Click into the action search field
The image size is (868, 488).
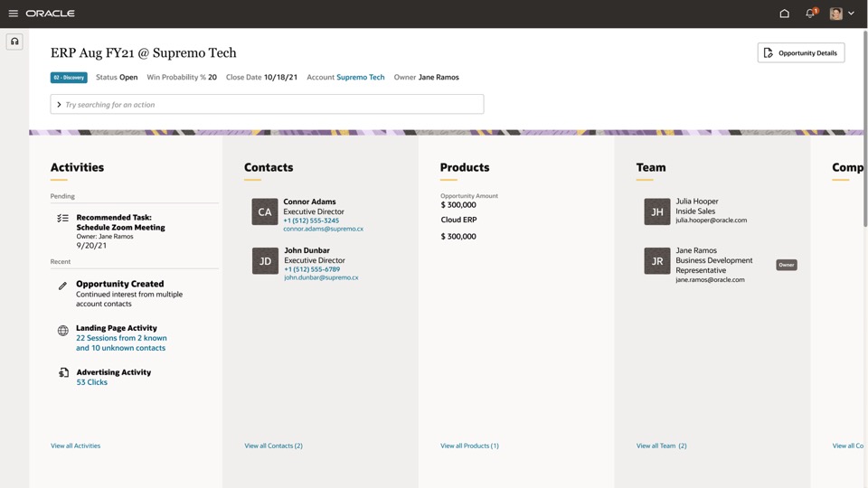tap(268, 105)
